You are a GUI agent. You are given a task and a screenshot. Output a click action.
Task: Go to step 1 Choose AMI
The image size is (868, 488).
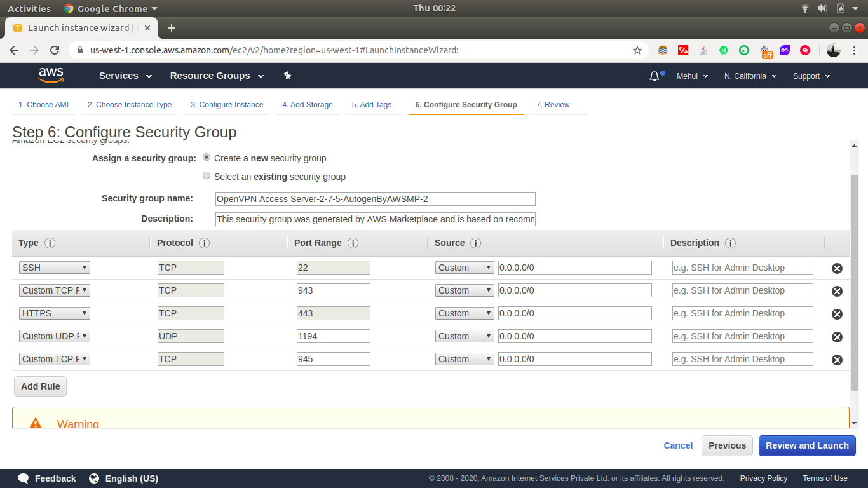click(x=43, y=105)
